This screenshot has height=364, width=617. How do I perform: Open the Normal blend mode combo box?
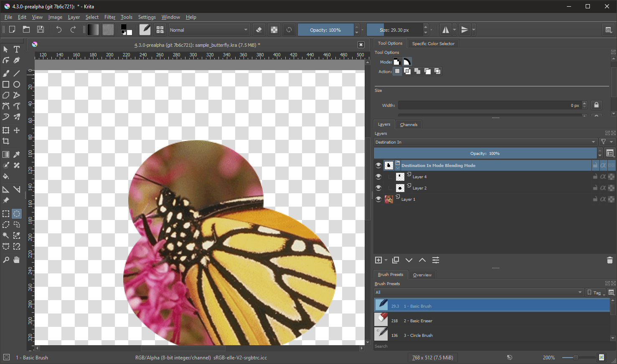click(x=209, y=30)
